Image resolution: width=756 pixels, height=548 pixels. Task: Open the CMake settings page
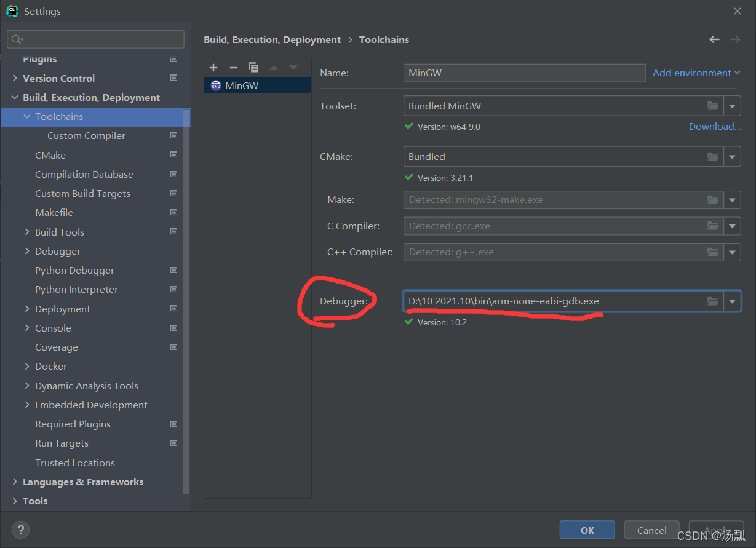[x=50, y=155]
